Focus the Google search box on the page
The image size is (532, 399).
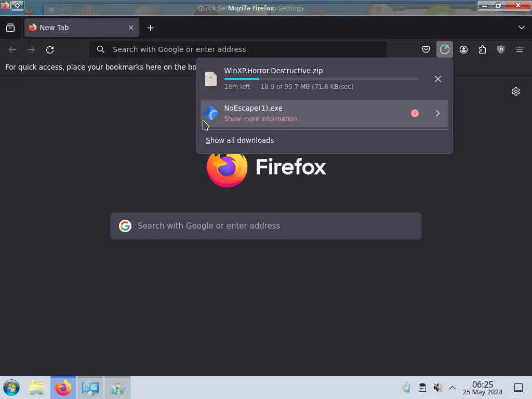click(x=266, y=226)
